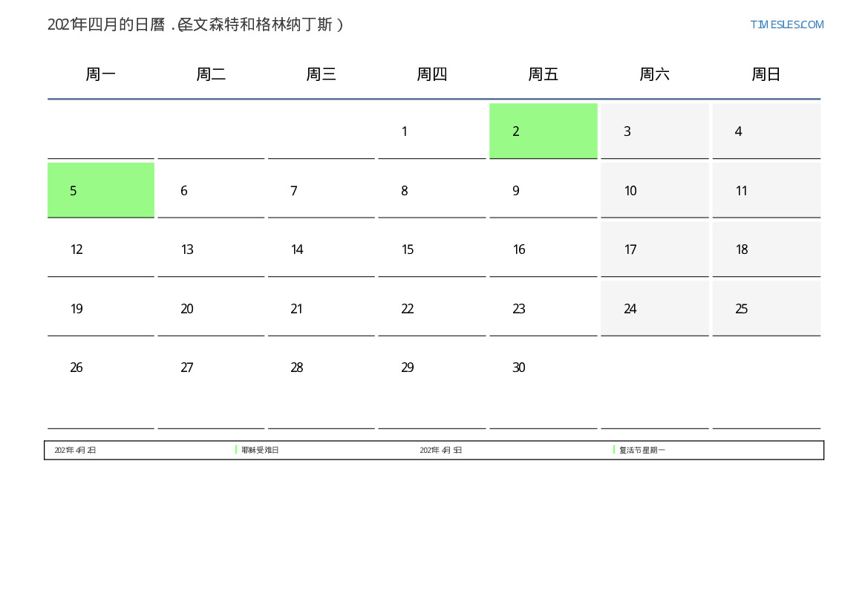868x614 pixels.
Task: Select day 29 on the calendar
Action: [x=432, y=385]
